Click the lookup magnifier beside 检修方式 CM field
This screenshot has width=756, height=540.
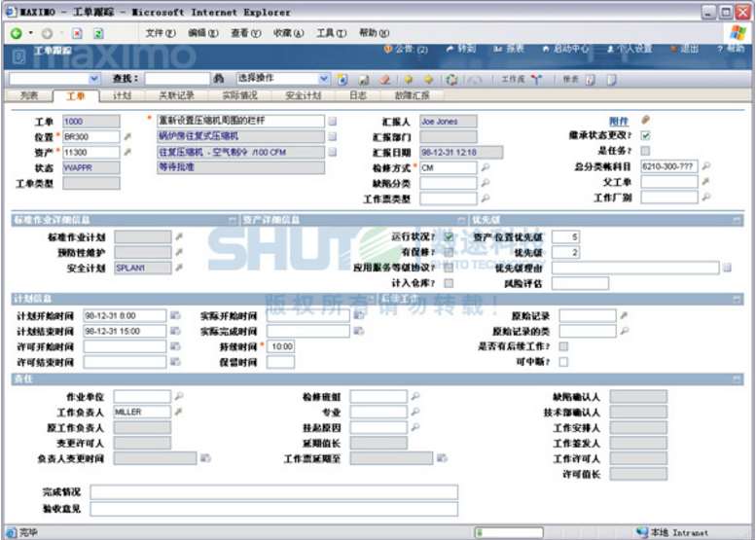pyautogui.click(x=486, y=167)
